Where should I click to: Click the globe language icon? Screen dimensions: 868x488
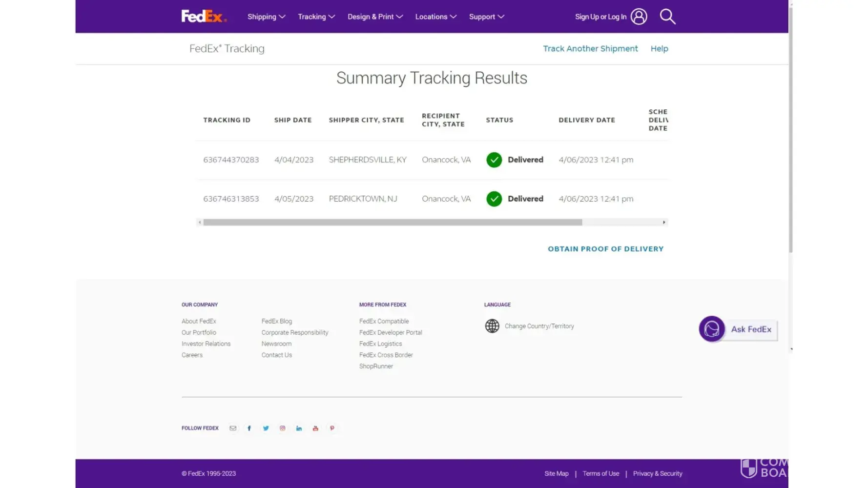pos(492,326)
